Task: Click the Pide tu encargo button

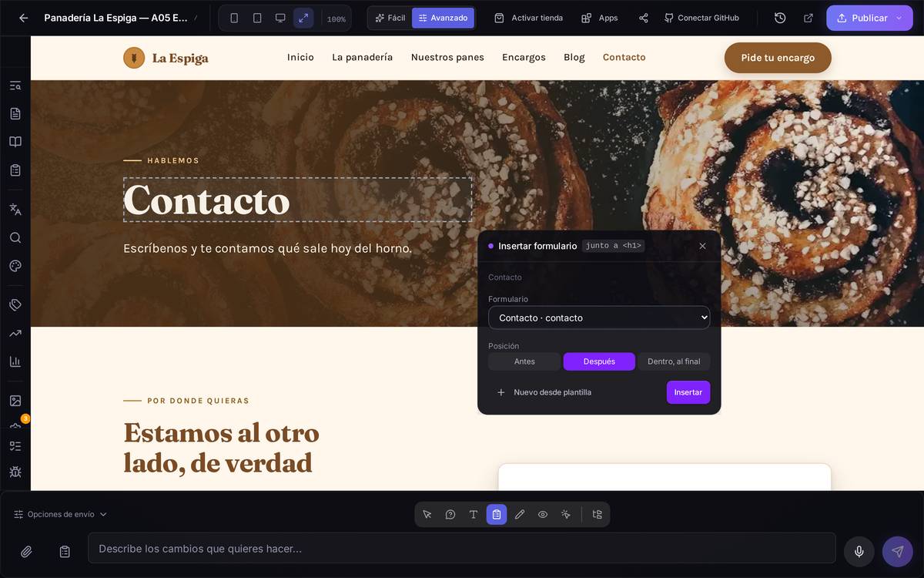Action: pos(778,58)
